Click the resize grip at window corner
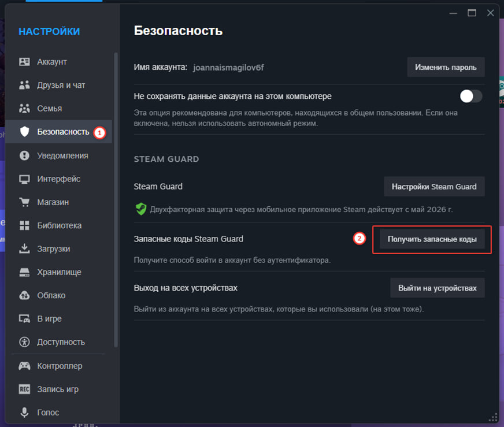This screenshot has width=504, height=427. point(493,417)
